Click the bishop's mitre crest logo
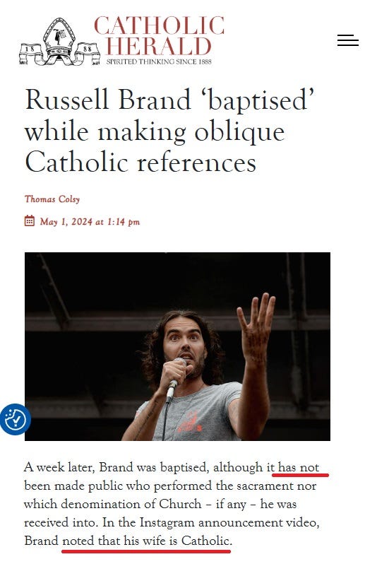The height and width of the screenshot is (588, 365). pyautogui.click(x=59, y=42)
